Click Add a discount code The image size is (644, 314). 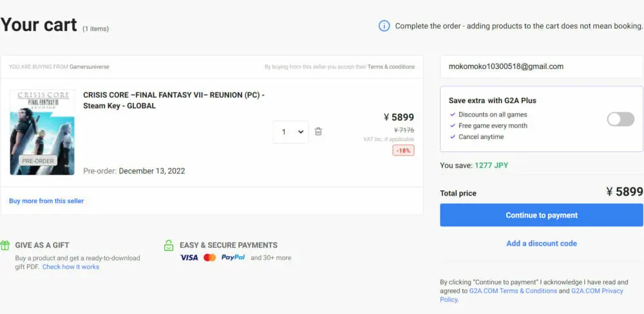542,243
